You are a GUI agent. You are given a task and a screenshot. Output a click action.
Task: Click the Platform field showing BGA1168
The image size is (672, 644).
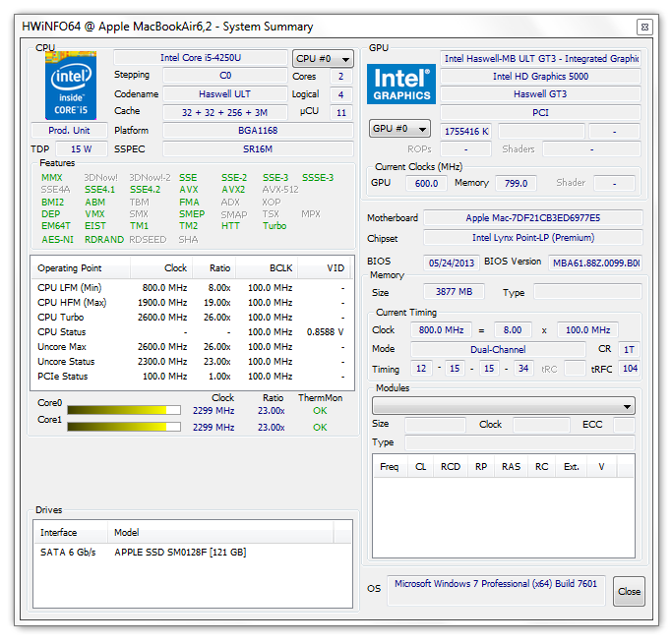click(x=258, y=131)
